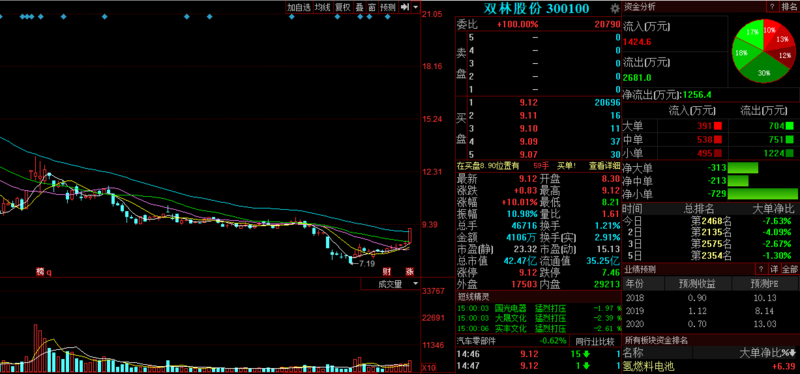Click the question mark help icon in 资金分析
Viewport: 800px width, 374px height.
pos(773,7)
